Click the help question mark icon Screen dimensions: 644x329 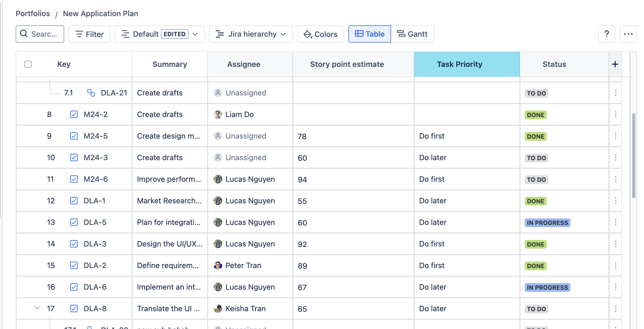607,34
